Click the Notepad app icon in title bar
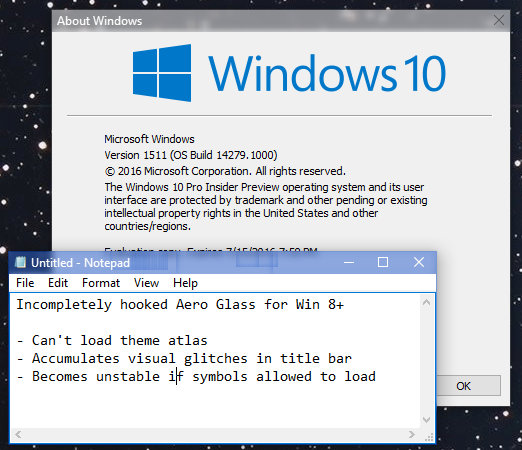The height and width of the screenshot is (450, 522). pyautogui.click(x=20, y=262)
